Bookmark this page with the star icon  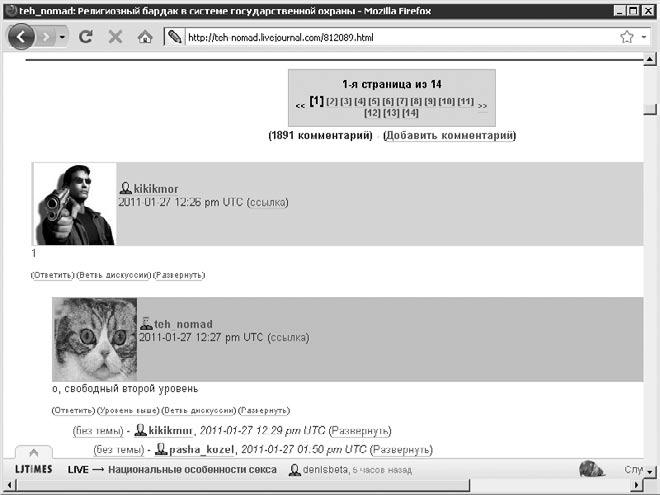[x=627, y=36]
